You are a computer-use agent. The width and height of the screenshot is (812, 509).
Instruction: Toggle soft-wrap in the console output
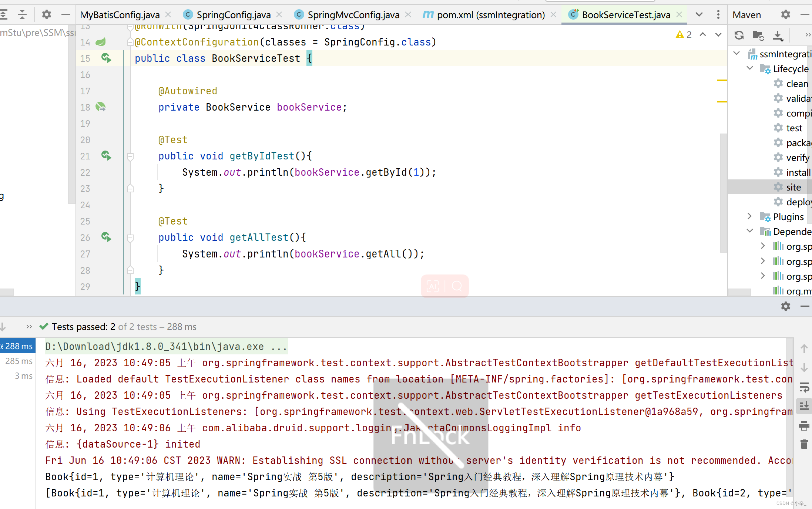pyautogui.click(x=804, y=387)
